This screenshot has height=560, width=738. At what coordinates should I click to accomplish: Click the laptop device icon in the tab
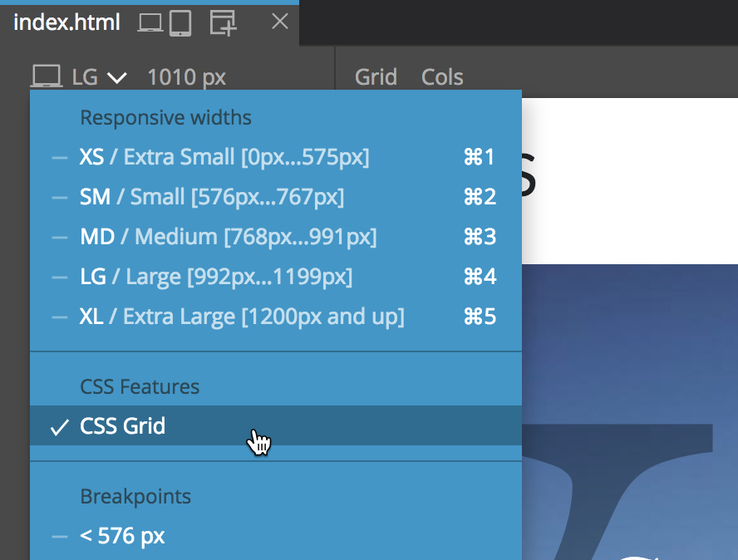pyautogui.click(x=150, y=22)
